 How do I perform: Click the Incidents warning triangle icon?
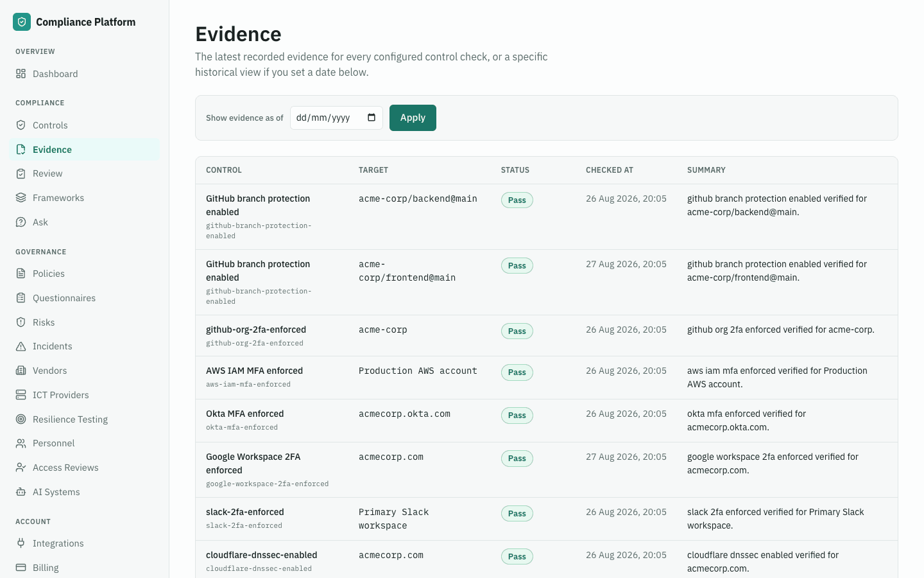tap(21, 346)
